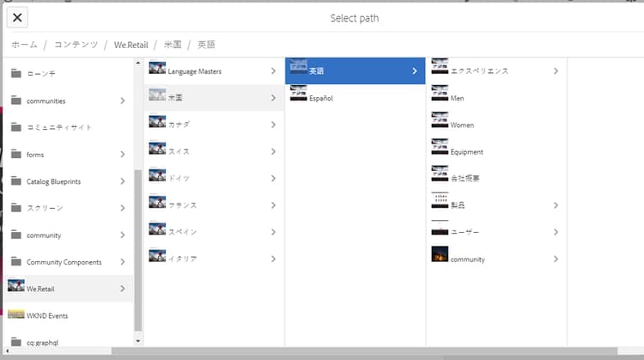Screen dimensions: 644x360
Task: Click first column scroll down arrow
Action: click(138, 341)
